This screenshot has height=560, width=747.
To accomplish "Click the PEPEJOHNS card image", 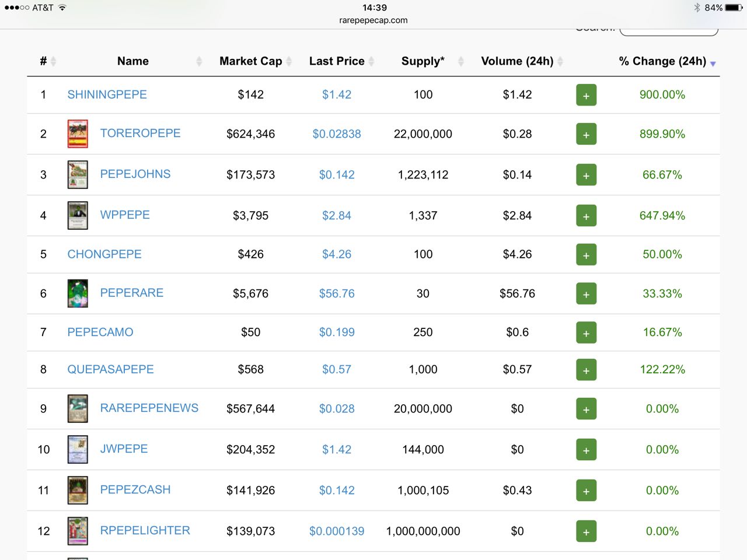I will click(x=78, y=174).
